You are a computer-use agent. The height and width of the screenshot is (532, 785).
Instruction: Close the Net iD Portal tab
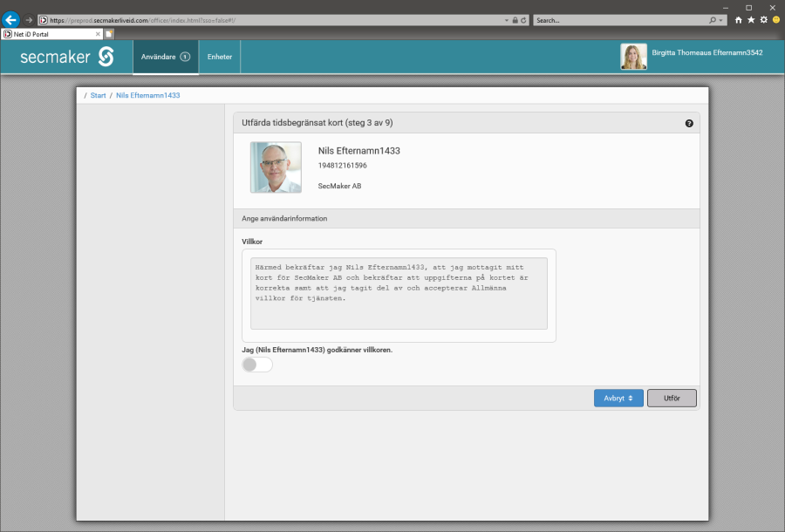pyautogui.click(x=98, y=34)
